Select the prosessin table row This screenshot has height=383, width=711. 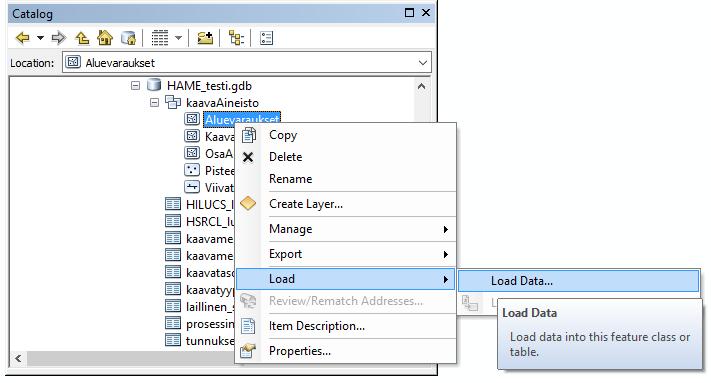(x=209, y=324)
